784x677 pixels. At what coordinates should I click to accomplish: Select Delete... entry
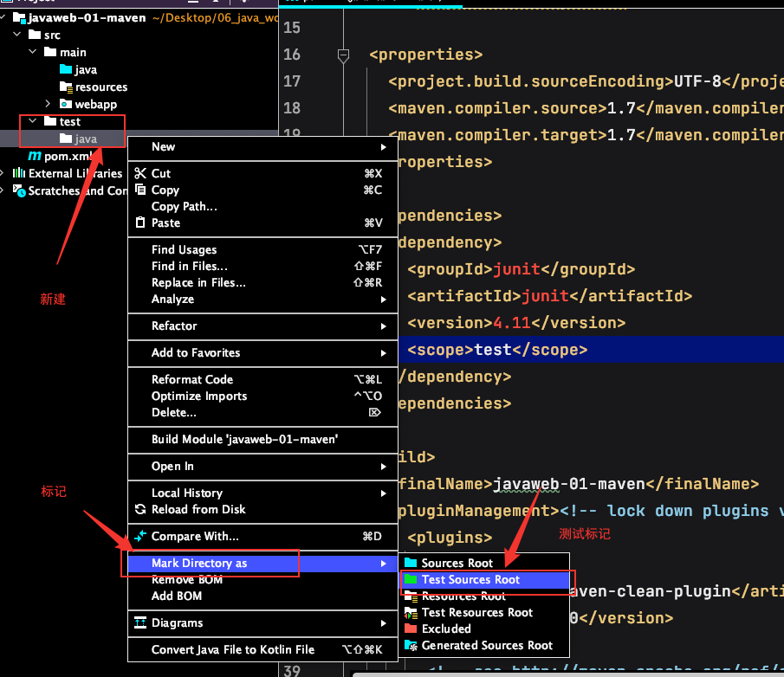(x=262, y=412)
